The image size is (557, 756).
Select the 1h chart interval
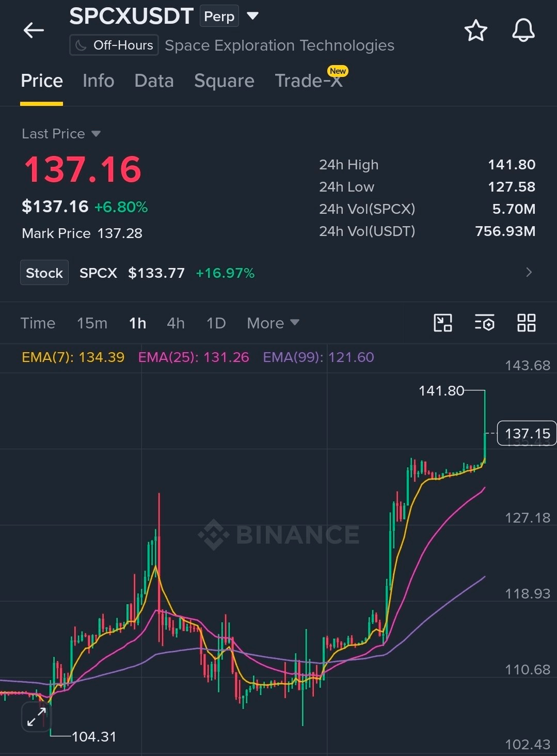[x=137, y=323]
